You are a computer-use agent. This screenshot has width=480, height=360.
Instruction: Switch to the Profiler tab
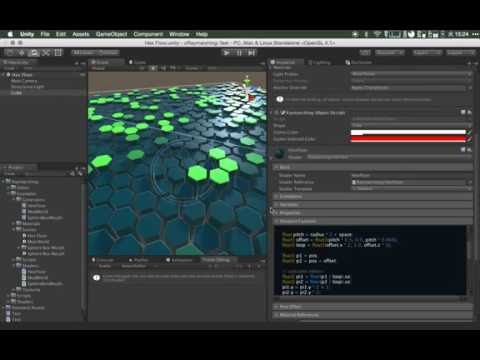coord(139,260)
